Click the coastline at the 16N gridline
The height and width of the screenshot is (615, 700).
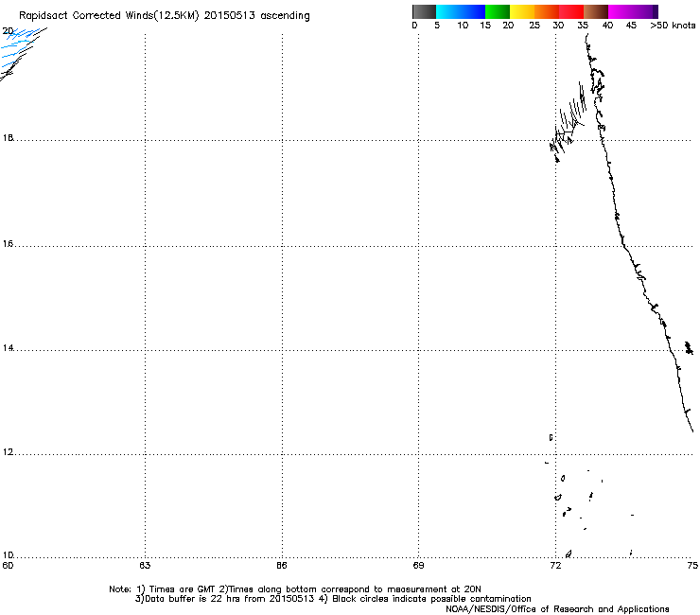point(623,246)
